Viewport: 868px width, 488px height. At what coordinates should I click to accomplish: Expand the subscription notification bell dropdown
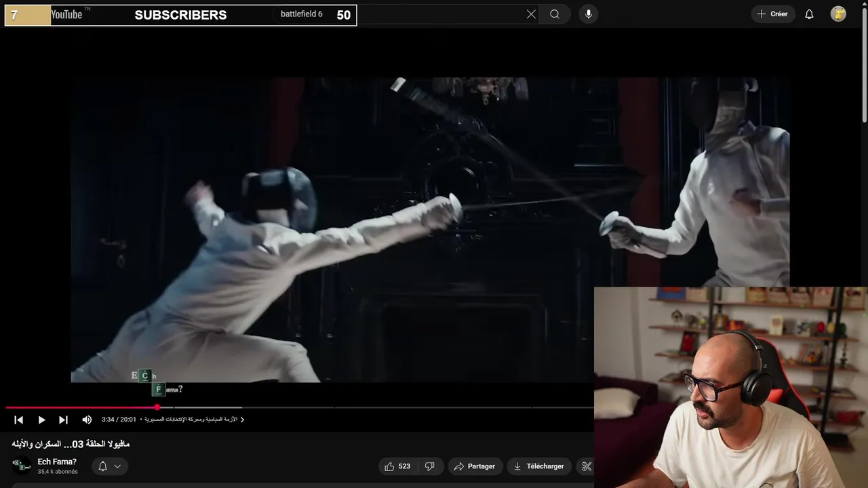110,466
